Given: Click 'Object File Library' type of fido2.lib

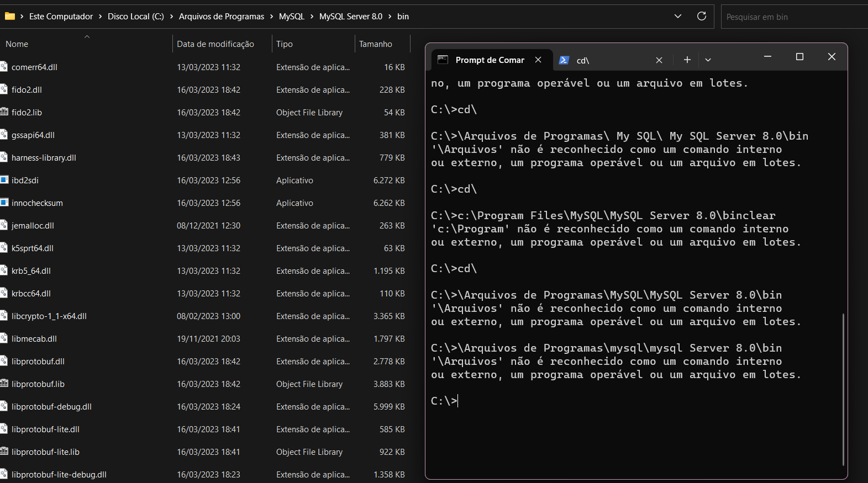Looking at the screenshot, I should [309, 113].
